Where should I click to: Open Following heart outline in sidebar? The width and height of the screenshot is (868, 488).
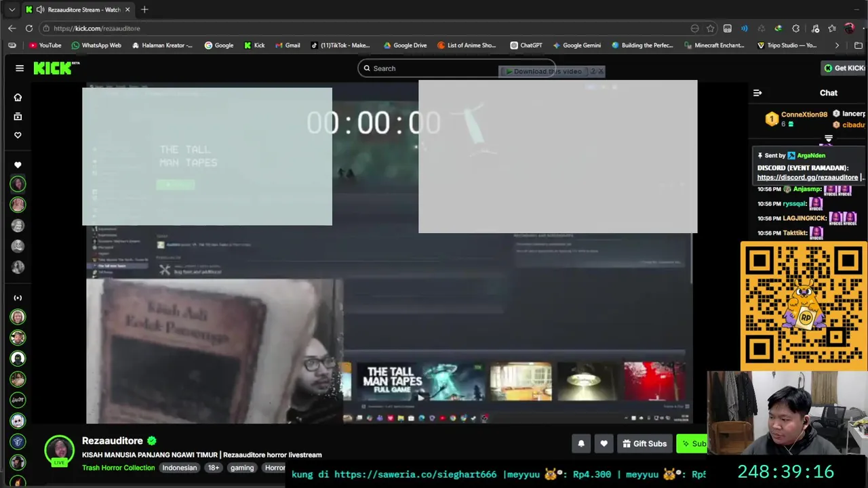tap(18, 135)
